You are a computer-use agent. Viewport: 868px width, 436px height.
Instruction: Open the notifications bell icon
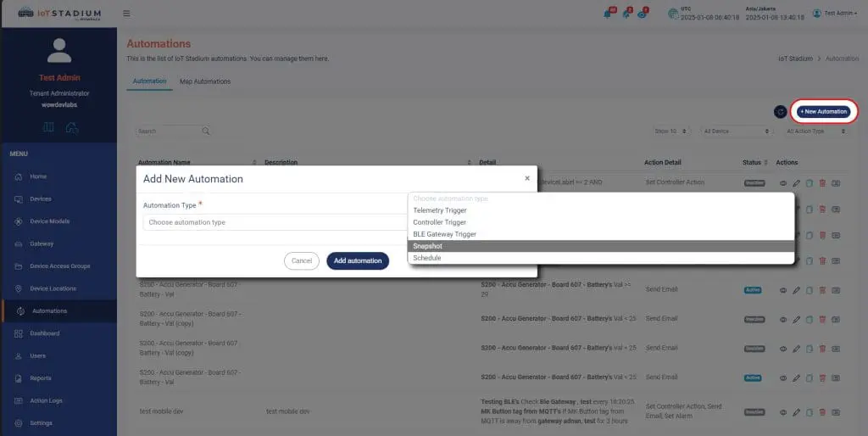(608, 14)
